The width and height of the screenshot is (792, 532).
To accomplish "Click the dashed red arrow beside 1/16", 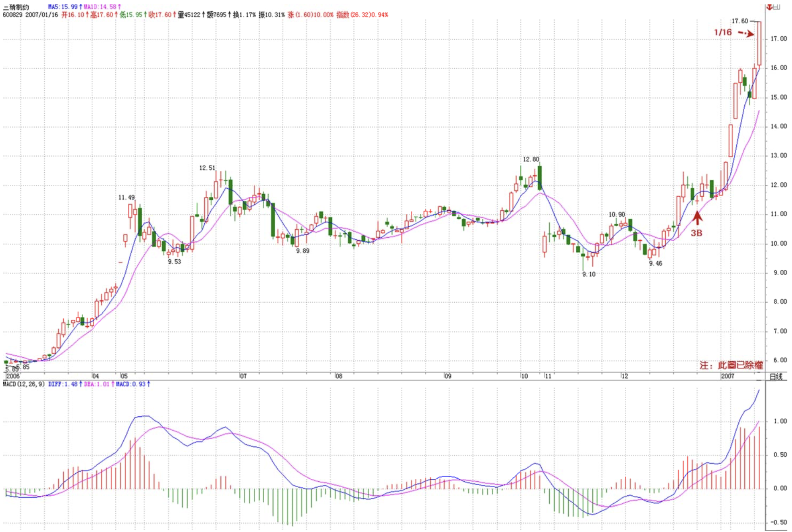I will coord(746,33).
